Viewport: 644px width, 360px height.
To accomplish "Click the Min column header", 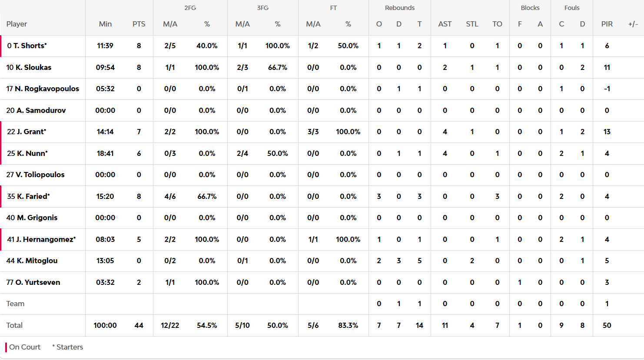I will click(x=105, y=24).
